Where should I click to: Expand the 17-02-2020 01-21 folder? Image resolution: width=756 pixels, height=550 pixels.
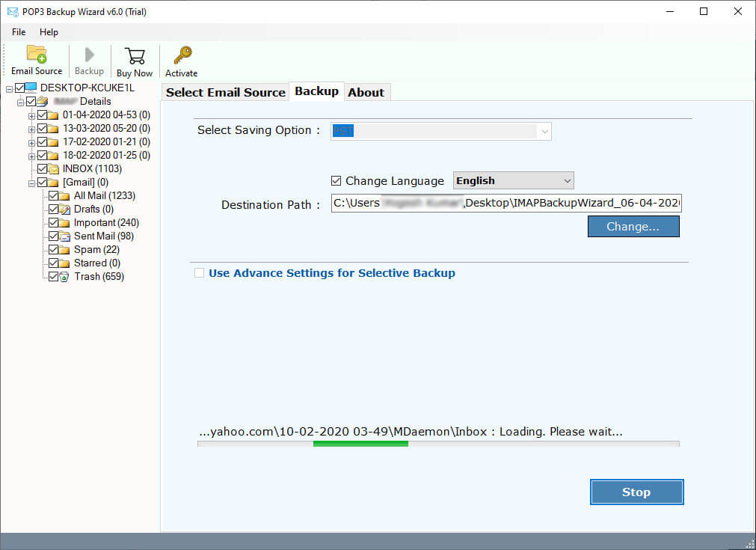(x=32, y=143)
